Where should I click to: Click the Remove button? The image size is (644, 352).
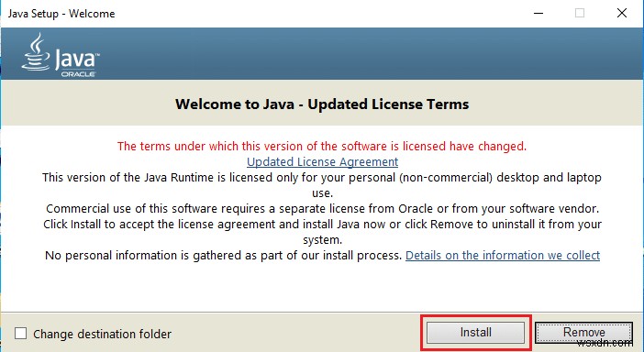point(583,332)
